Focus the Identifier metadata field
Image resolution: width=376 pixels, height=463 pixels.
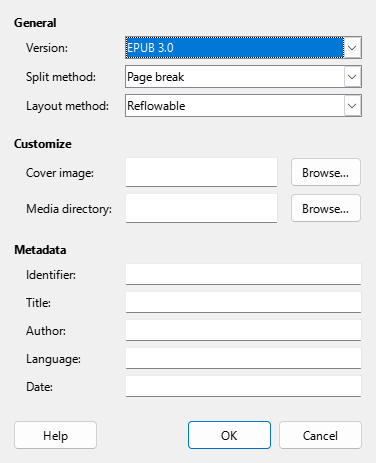tap(243, 274)
